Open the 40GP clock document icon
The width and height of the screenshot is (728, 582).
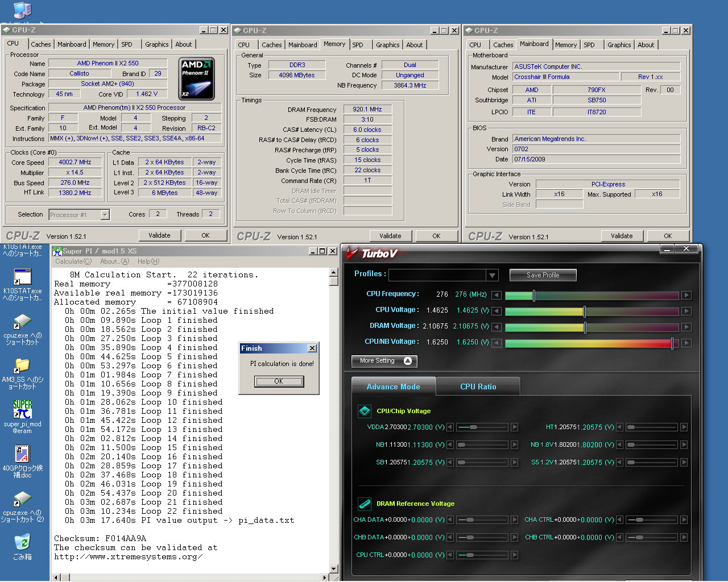pos(22,454)
